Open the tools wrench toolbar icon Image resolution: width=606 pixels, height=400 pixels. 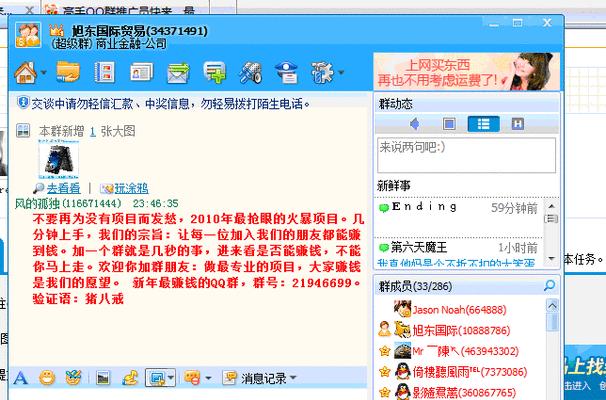click(250, 72)
